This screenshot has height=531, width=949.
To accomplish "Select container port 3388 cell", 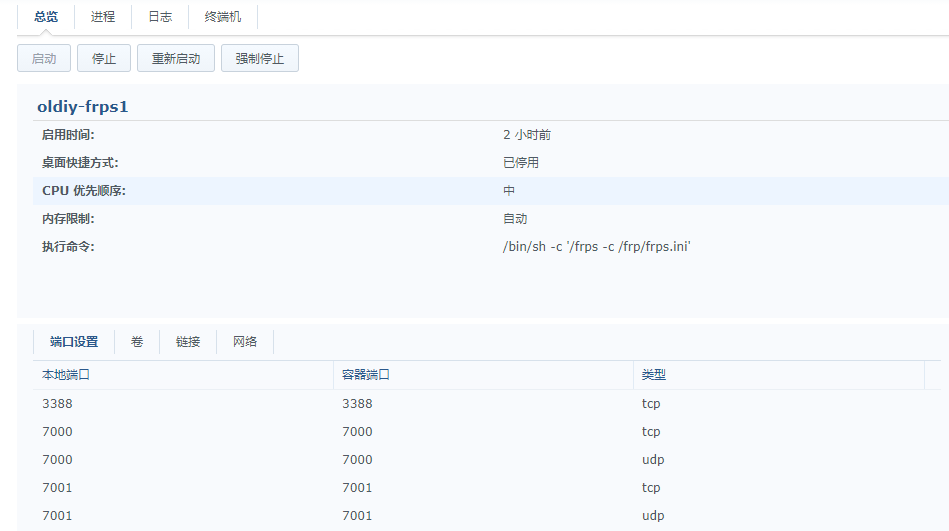I will pos(357,404).
